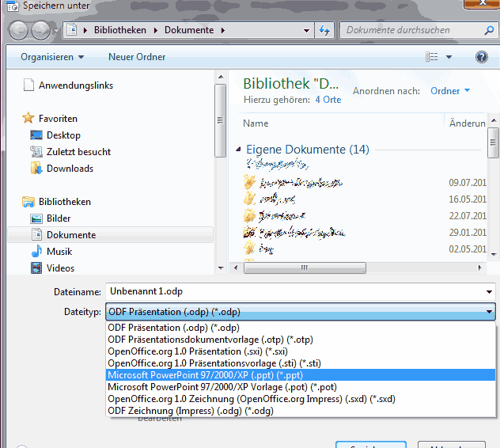Choose Microsoft PowerPoint 97/2000/XP Vorlage (.pot)

click(301, 387)
